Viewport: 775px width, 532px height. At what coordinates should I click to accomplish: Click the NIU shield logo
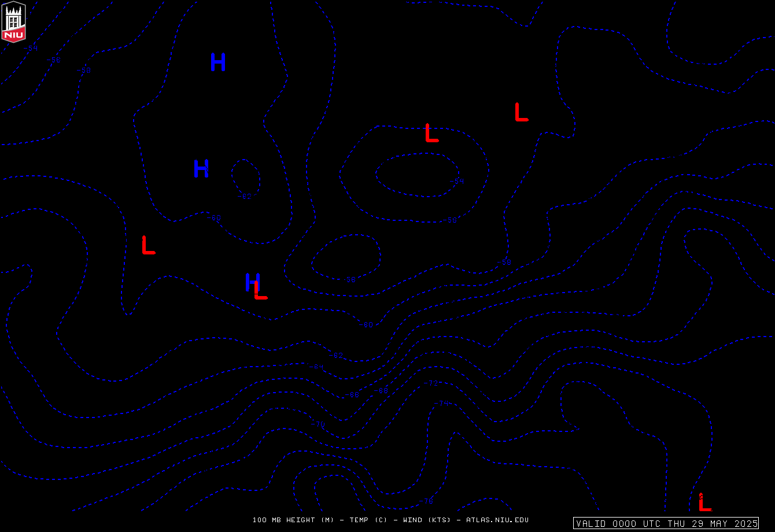[13, 22]
